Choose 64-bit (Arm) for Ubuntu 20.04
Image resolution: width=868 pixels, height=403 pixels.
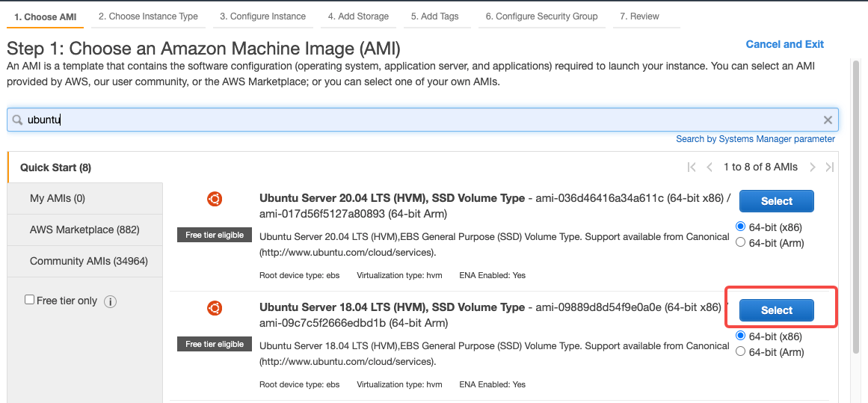(740, 242)
